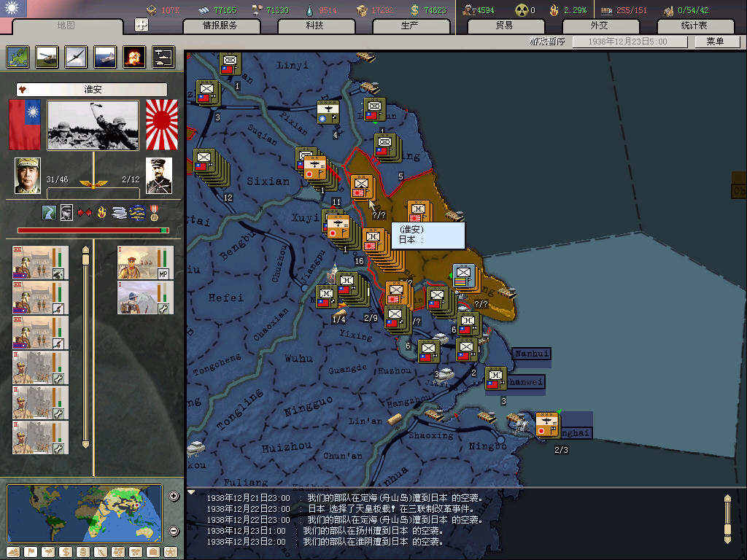Click the wind weather battle modifier icon
Screen dimensions: 747x560
pos(119,212)
